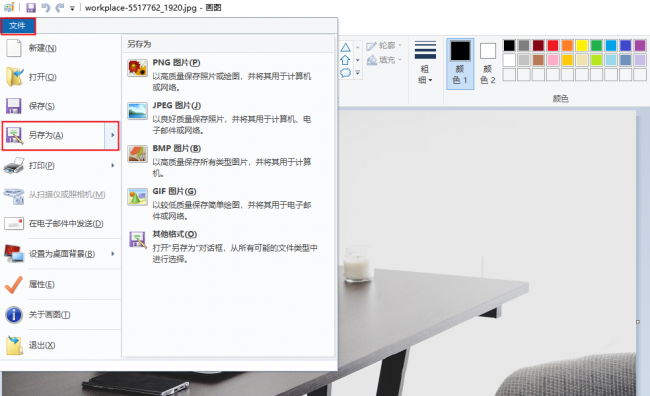
Task: Click the exit folder icon
Action: [15, 345]
